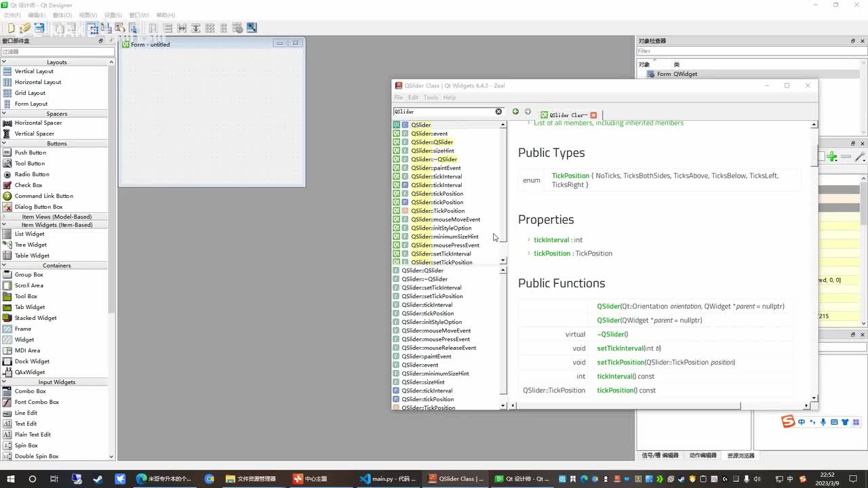Apply vertical splitter layout from the toolbar

tap(196, 28)
